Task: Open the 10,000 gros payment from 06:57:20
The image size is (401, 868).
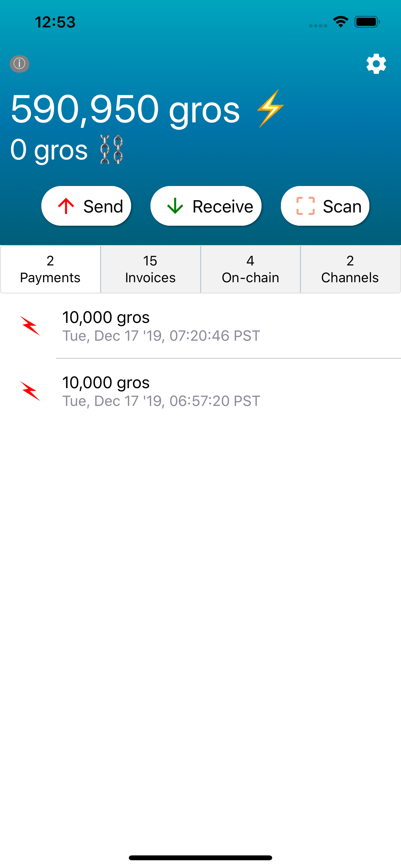Action: [161, 391]
